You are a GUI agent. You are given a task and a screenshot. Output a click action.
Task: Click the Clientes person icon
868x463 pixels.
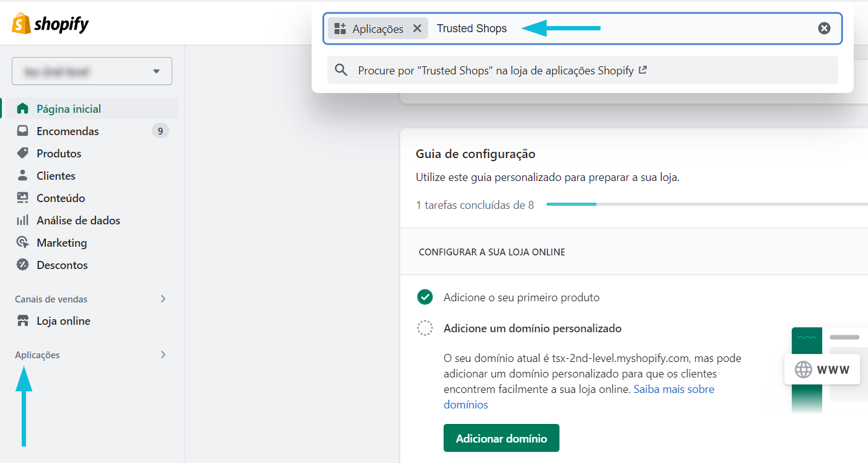point(22,175)
